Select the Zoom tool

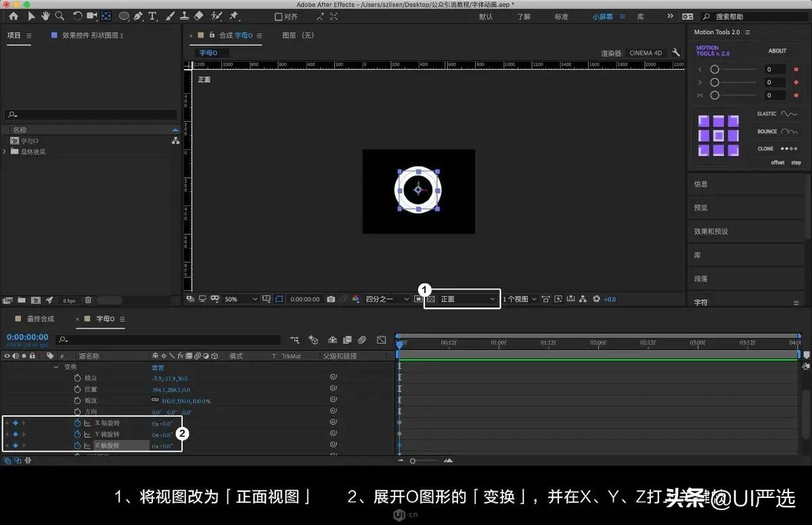[60, 16]
